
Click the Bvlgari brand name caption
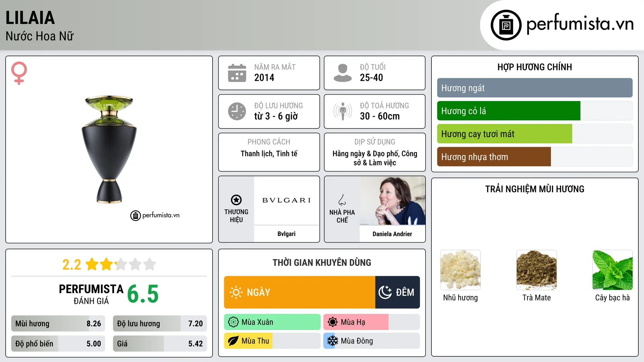click(286, 234)
